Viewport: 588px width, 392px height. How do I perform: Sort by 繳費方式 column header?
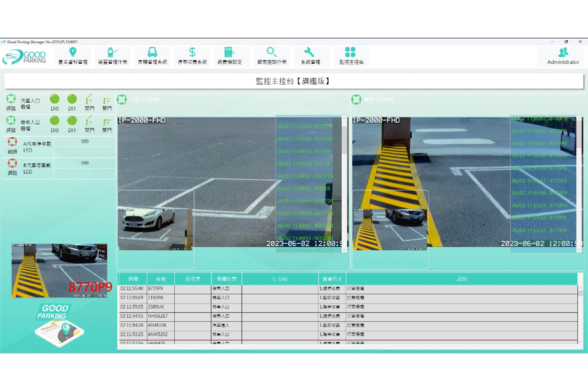pos(332,279)
